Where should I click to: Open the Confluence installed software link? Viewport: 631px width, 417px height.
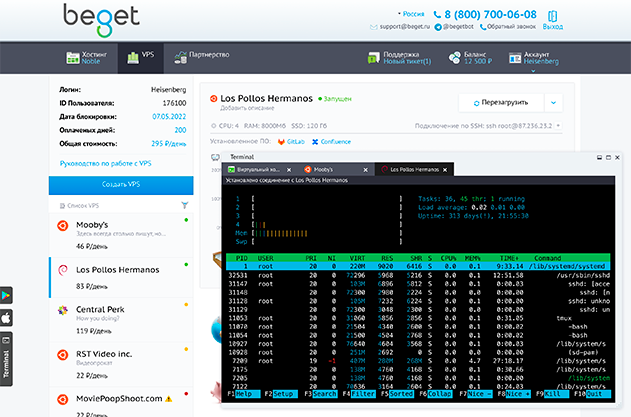click(x=332, y=142)
